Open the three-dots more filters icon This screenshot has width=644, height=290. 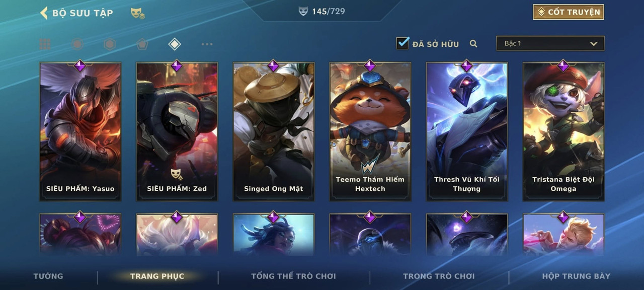point(207,44)
